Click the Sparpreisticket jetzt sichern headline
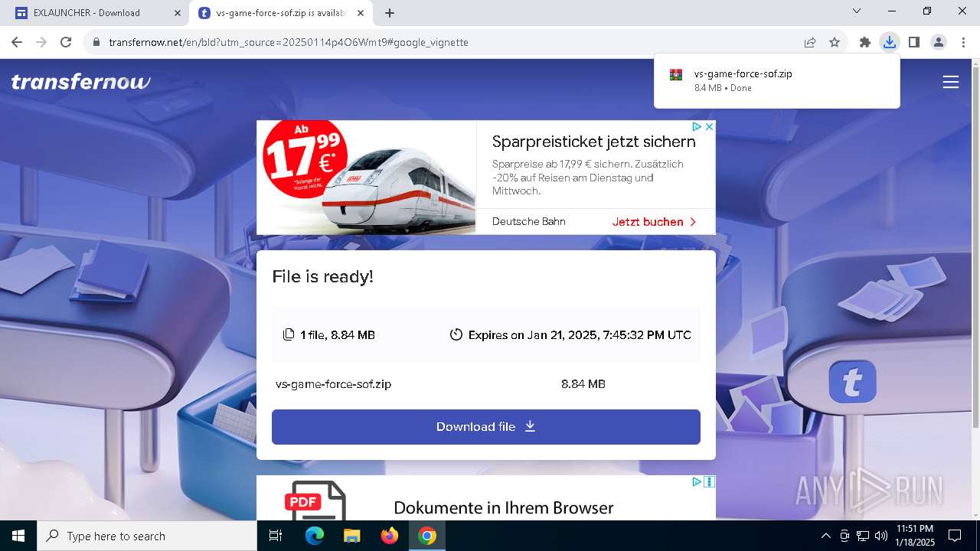This screenshot has height=551, width=980. 593,142
